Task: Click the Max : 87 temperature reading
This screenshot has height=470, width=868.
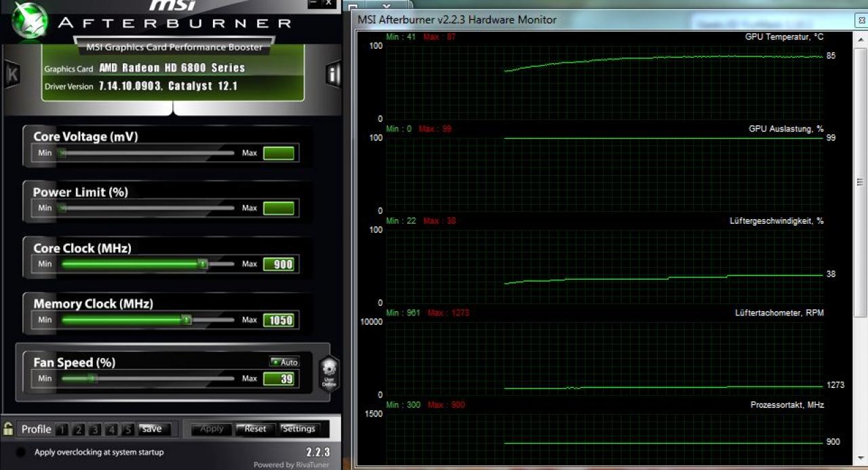Action: pyautogui.click(x=439, y=37)
